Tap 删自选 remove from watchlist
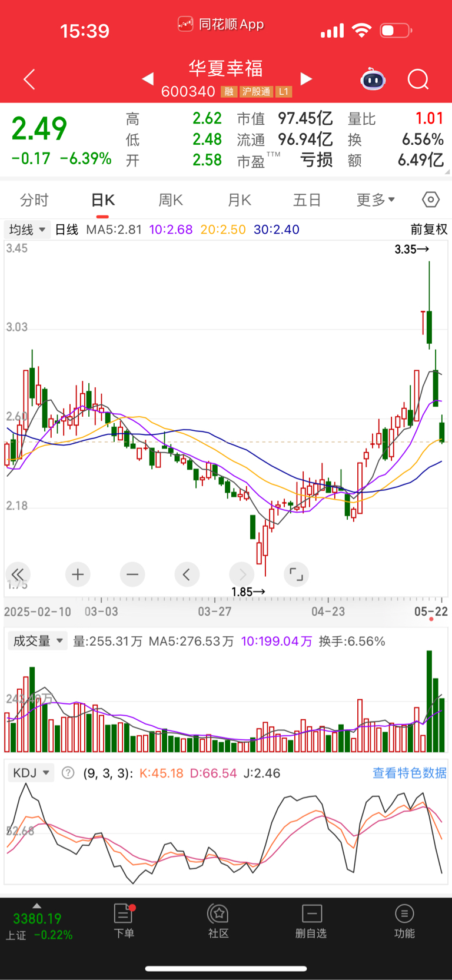 (311, 921)
